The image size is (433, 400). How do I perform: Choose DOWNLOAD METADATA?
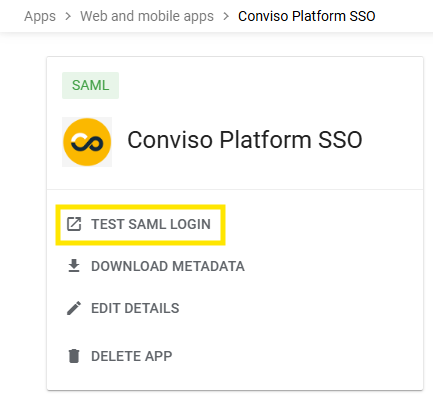(x=168, y=266)
